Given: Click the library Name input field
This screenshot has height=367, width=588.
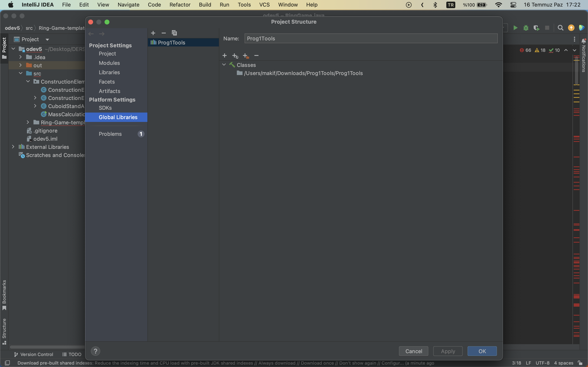Looking at the screenshot, I should (x=371, y=38).
